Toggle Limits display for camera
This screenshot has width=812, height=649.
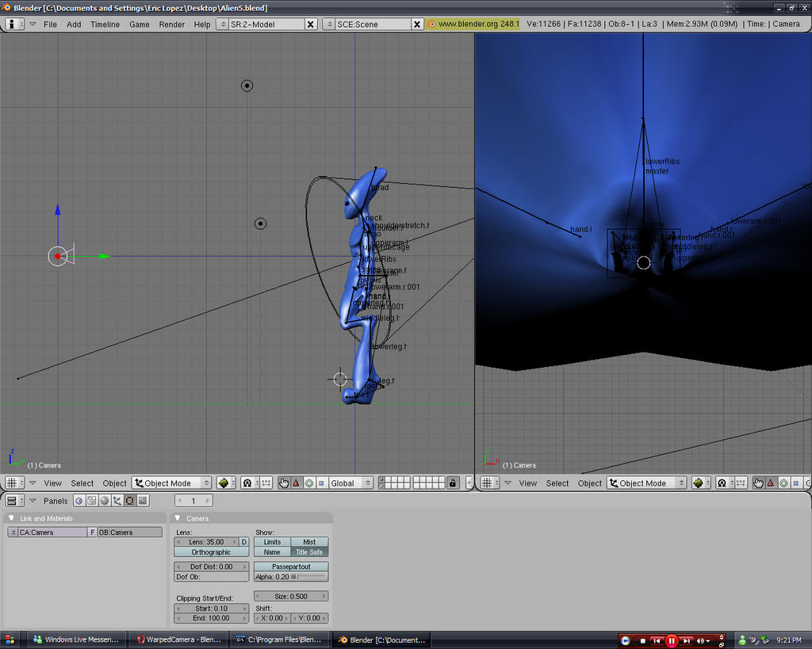[272, 542]
